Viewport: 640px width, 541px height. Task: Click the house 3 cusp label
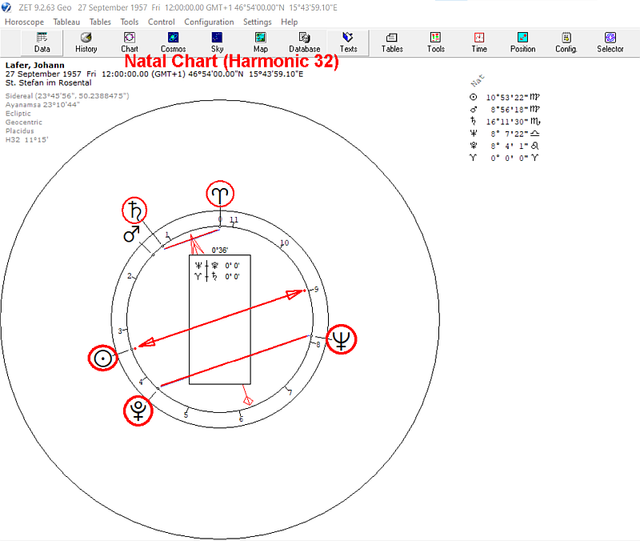click(120, 331)
